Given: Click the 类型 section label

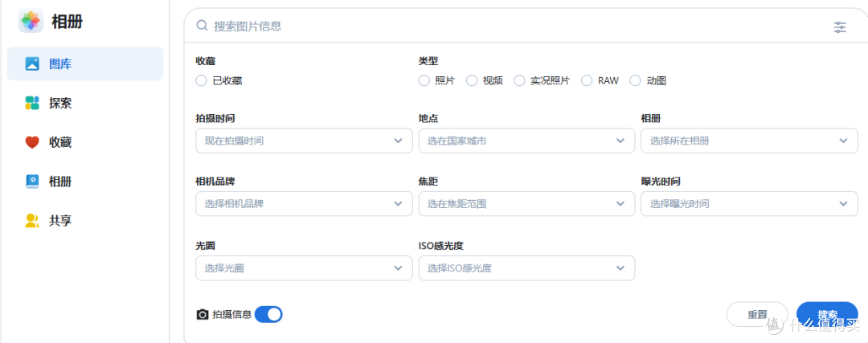Looking at the screenshot, I should coord(428,61).
